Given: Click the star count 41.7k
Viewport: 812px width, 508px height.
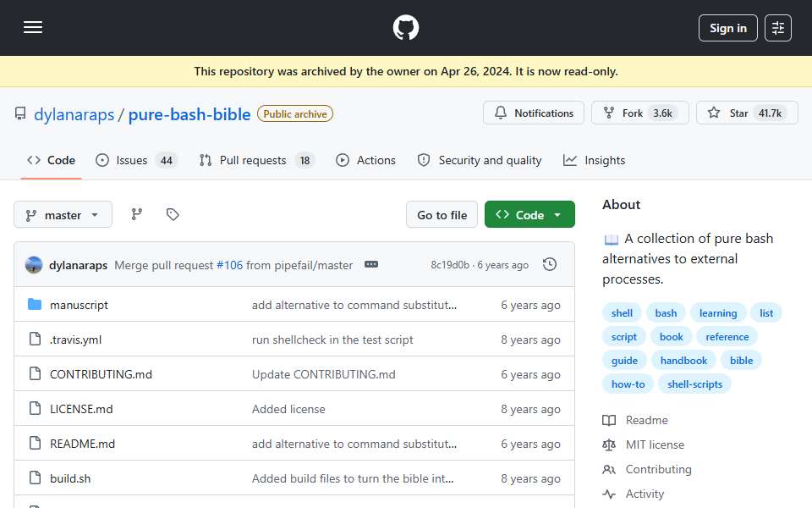Looking at the screenshot, I should tap(770, 113).
